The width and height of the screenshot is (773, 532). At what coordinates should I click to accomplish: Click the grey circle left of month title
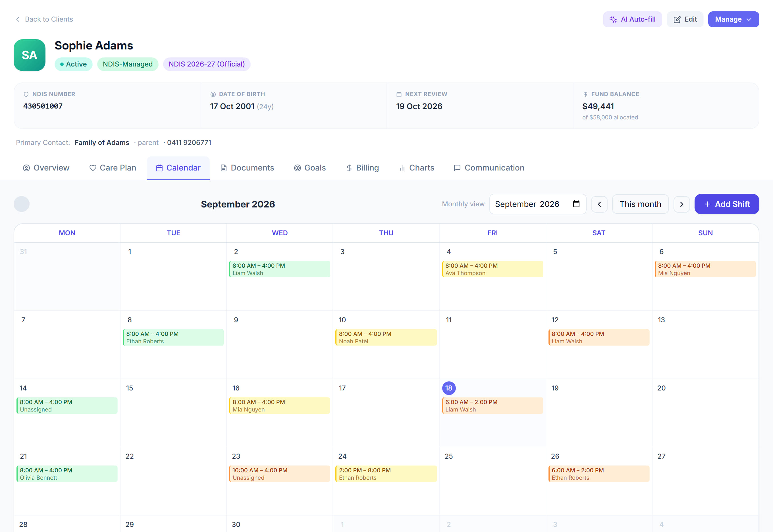tap(22, 204)
